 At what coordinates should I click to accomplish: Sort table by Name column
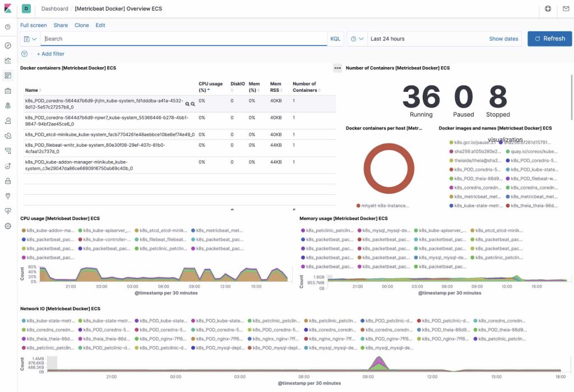click(x=33, y=90)
